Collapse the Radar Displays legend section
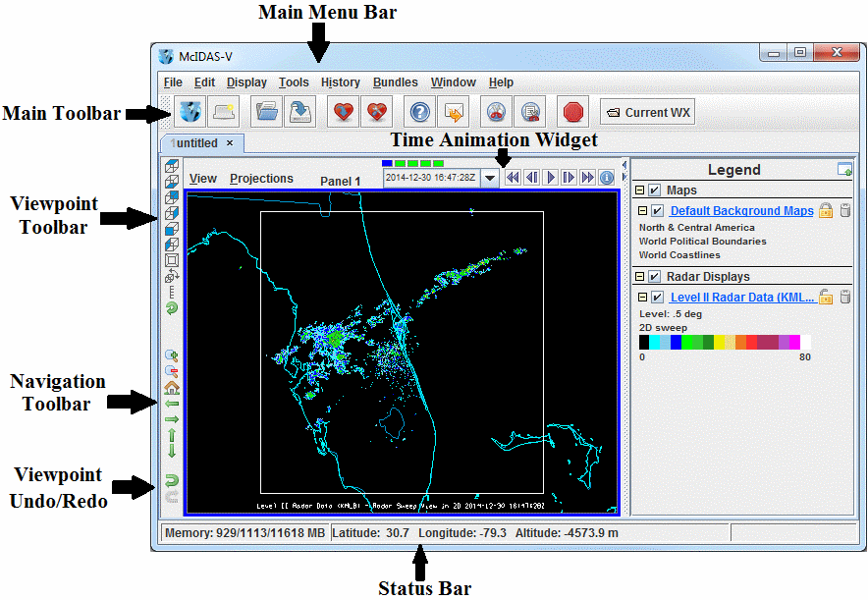The width and height of the screenshot is (868, 600). pyautogui.click(x=640, y=277)
